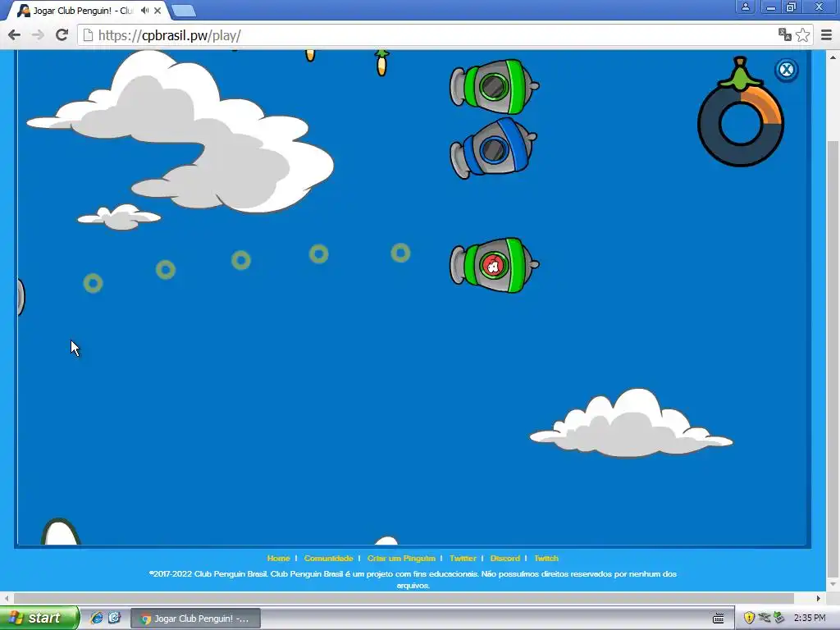
Task: Mute the tab via speaker icon
Action: (144, 10)
